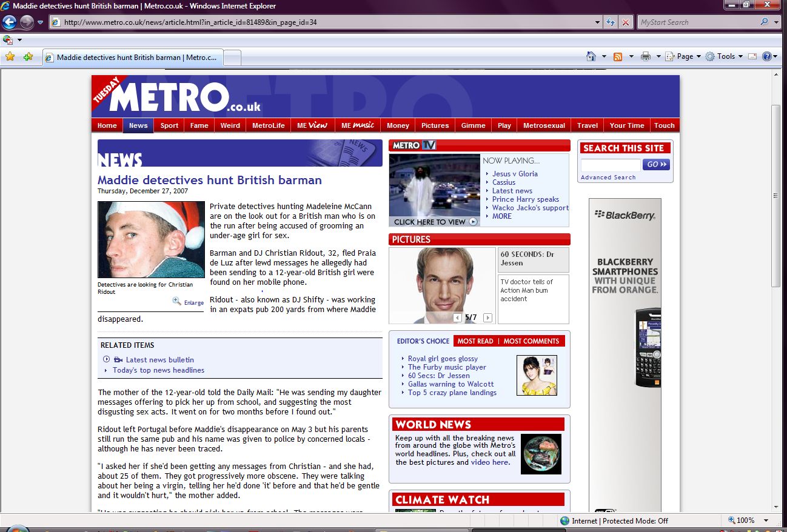
Task: Click the GO search button
Action: [x=656, y=164]
